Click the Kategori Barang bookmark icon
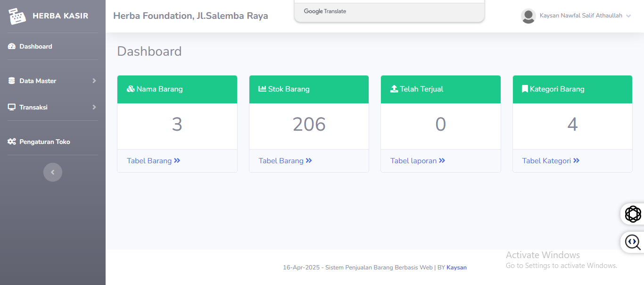The width and height of the screenshot is (644, 285). coord(525,89)
